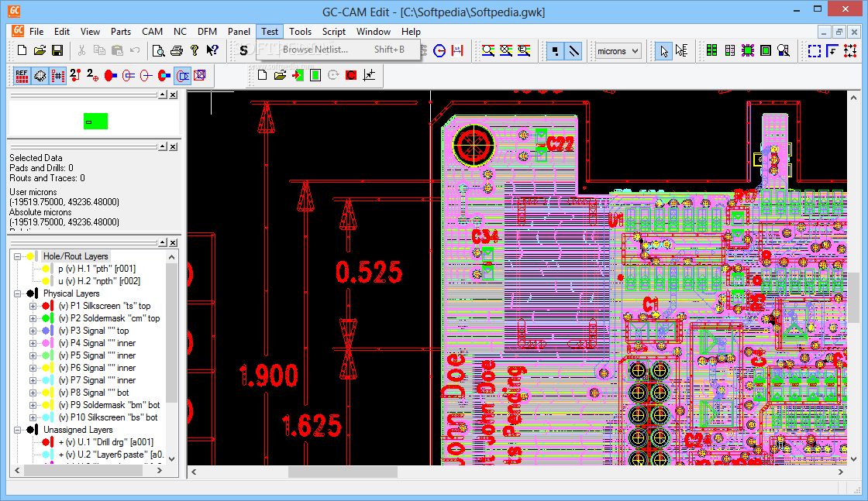Click Hole/Rout Layers yellow color swatch
868x501 pixels.
click(32, 256)
